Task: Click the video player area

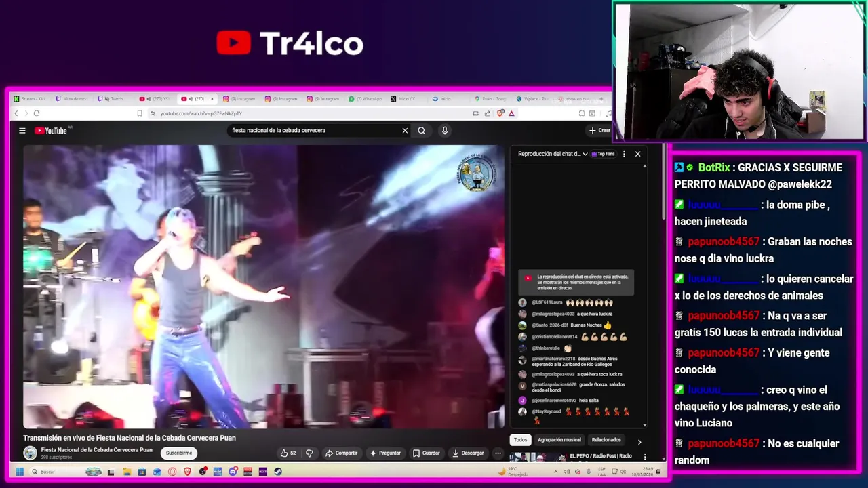Action: coord(264,287)
